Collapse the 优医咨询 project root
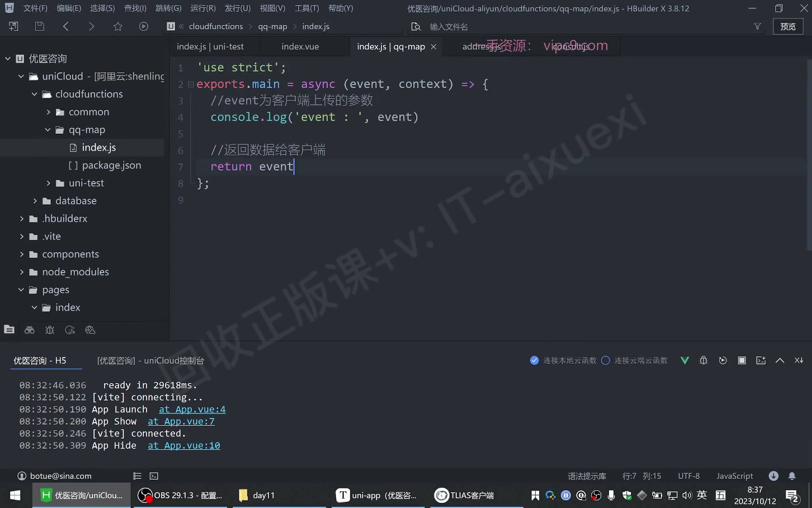This screenshot has width=812, height=508. [x=8, y=58]
